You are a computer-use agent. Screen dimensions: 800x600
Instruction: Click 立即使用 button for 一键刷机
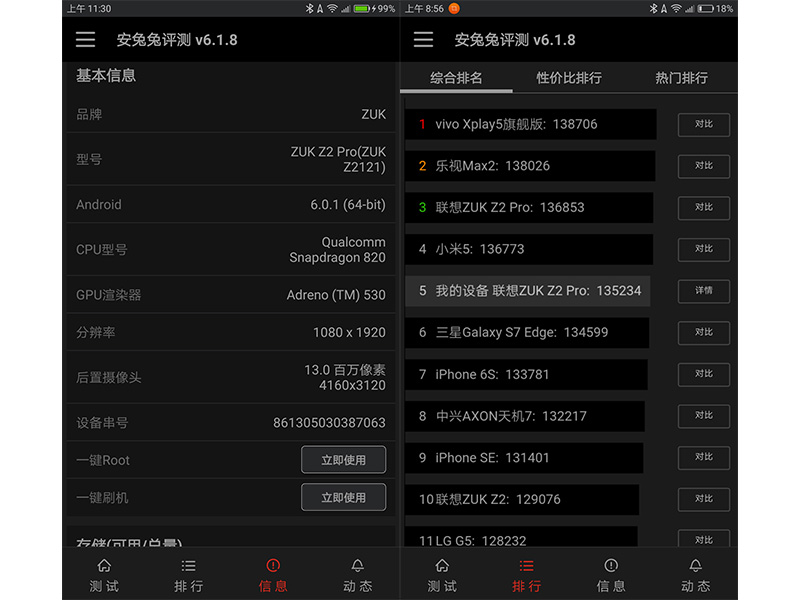tap(343, 497)
